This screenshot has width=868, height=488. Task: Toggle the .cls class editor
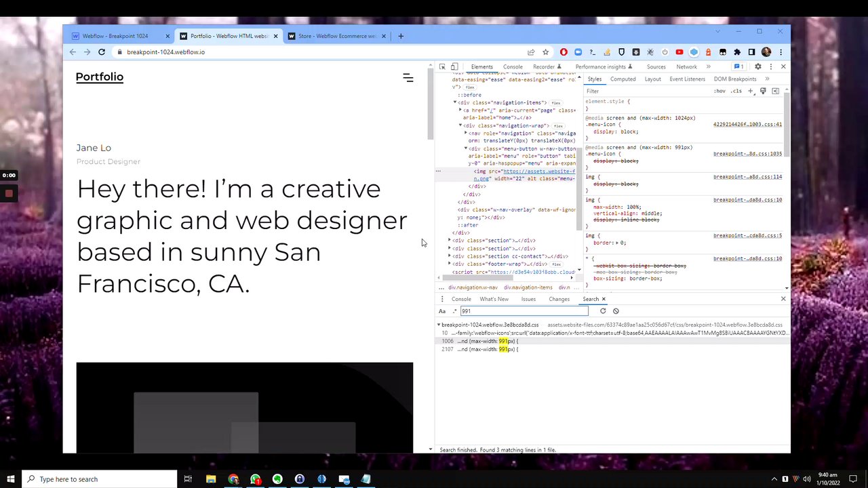coord(736,91)
